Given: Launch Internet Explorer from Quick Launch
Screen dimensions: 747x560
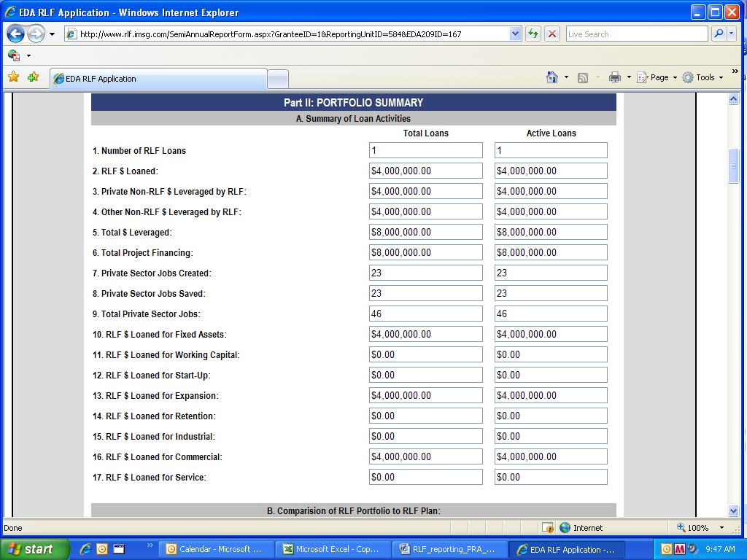Looking at the screenshot, I should click(85, 549).
